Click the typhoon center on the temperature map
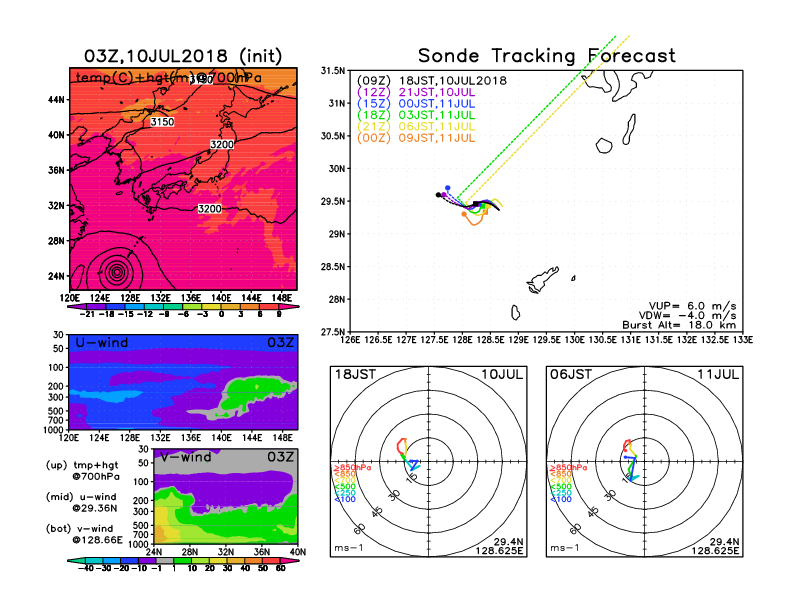792x612 pixels. 118,271
